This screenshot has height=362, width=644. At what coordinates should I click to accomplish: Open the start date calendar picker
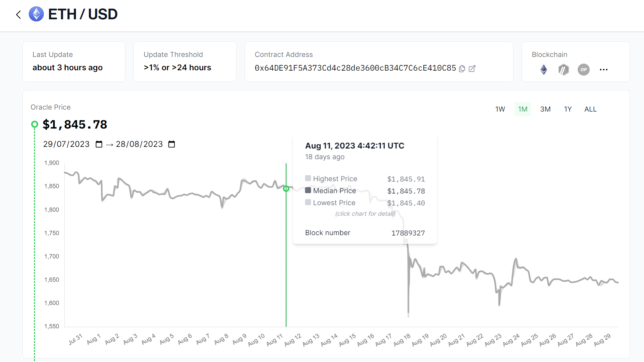click(x=99, y=144)
